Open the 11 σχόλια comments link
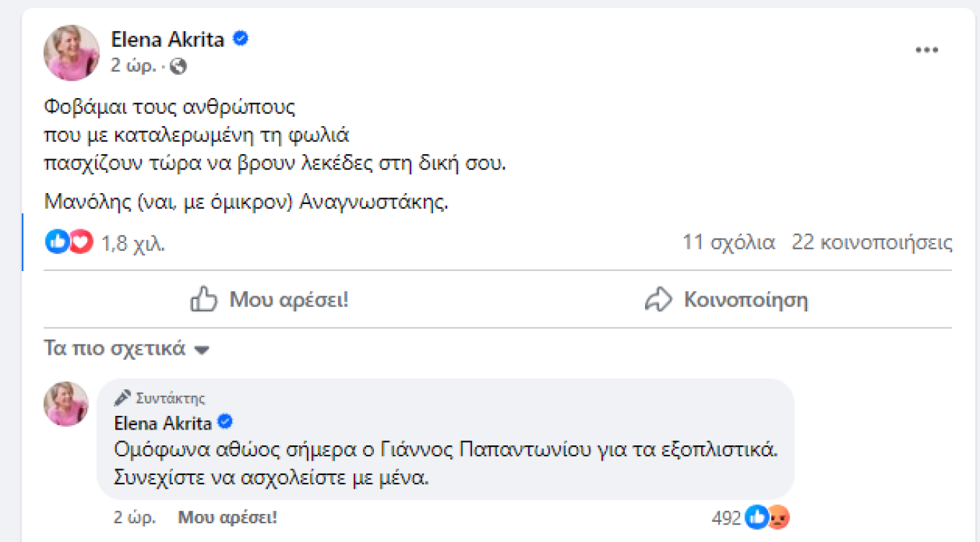This screenshot has height=542, width=980. [729, 243]
